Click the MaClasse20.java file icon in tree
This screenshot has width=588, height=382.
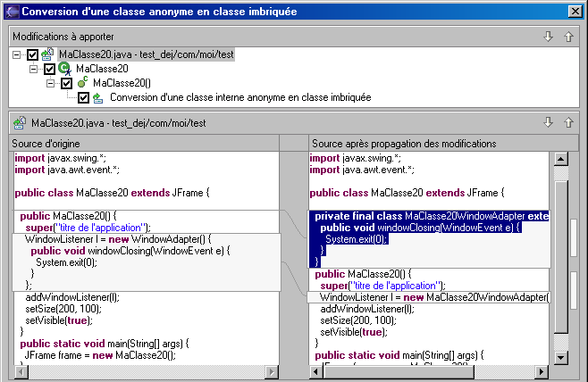(48, 54)
